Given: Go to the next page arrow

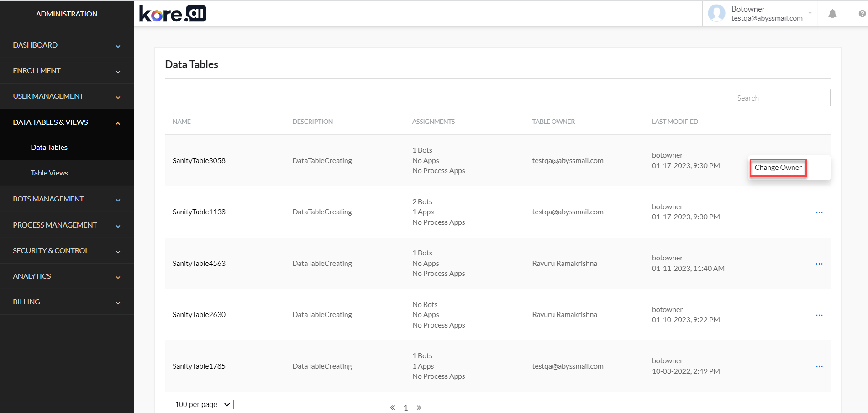Looking at the screenshot, I should [419, 408].
